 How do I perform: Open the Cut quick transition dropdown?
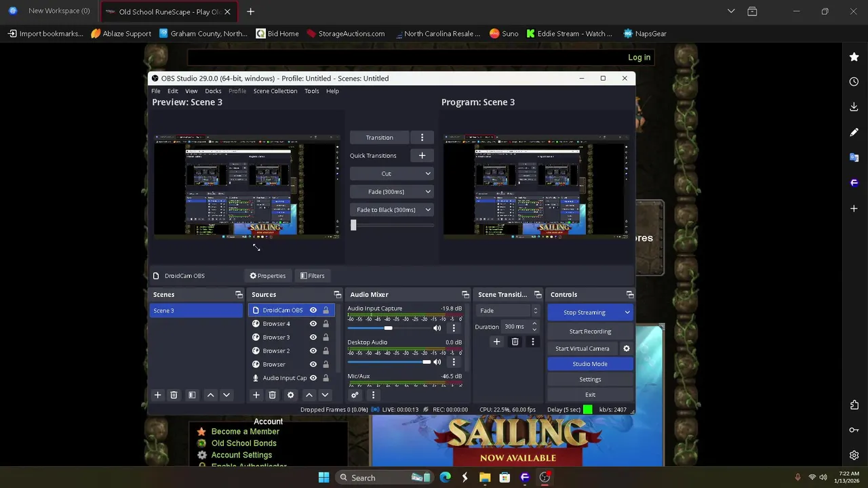coord(391,174)
